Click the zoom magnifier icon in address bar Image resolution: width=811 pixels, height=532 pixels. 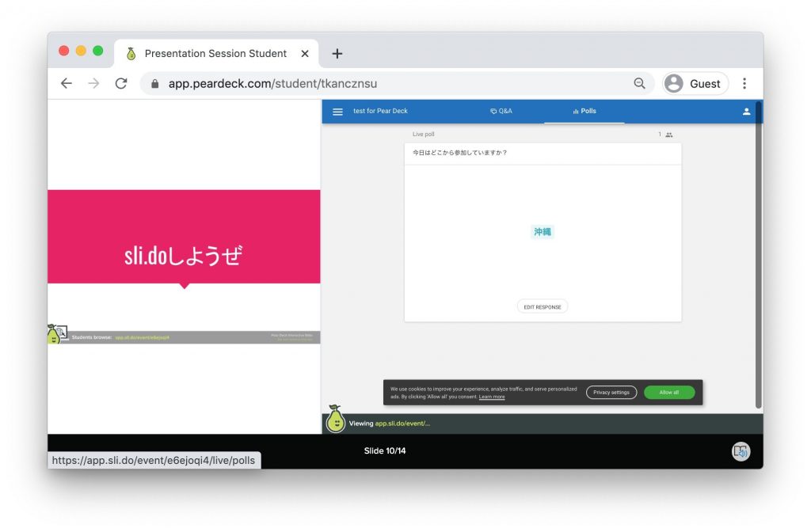click(639, 83)
